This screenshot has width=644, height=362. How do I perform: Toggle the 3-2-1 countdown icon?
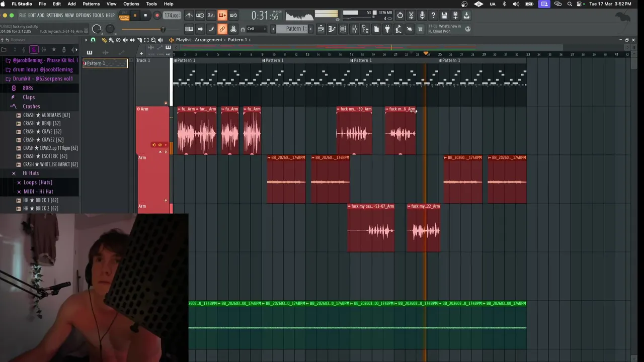211,16
